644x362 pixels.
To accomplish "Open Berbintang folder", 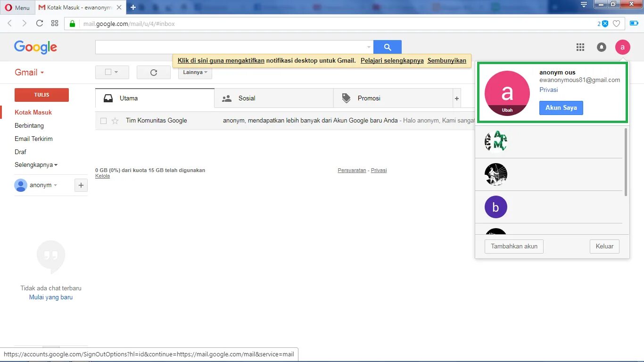I will tap(29, 125).
